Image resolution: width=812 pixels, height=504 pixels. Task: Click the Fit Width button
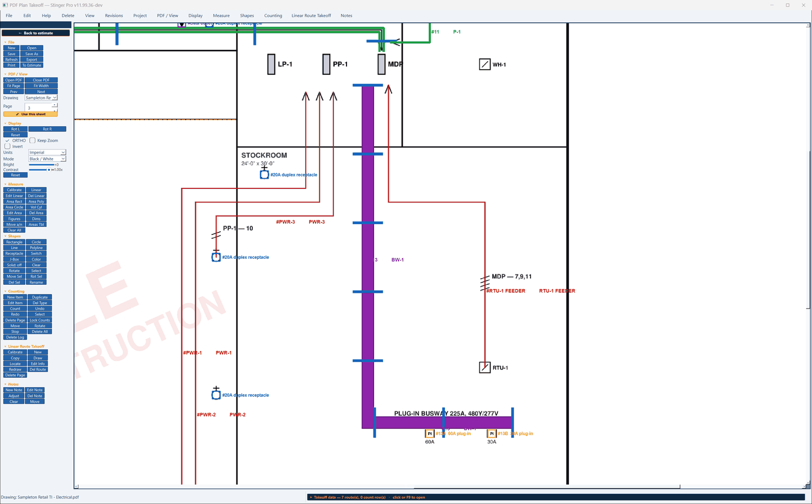(41, 86)
